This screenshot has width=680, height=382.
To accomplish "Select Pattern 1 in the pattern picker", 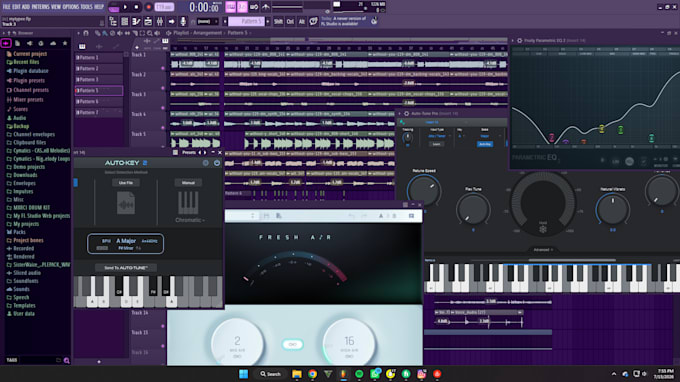I will point(99,57).
